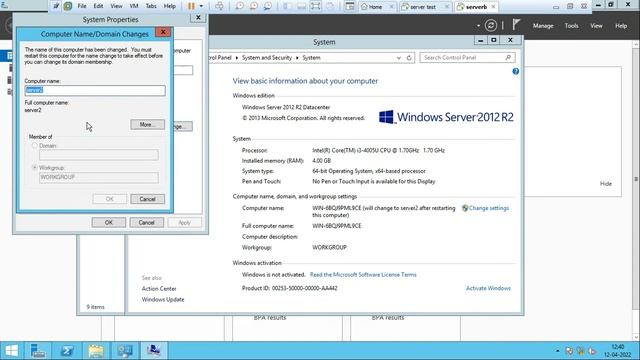Select the Workgroup radio button

click(x=35, y=167)
